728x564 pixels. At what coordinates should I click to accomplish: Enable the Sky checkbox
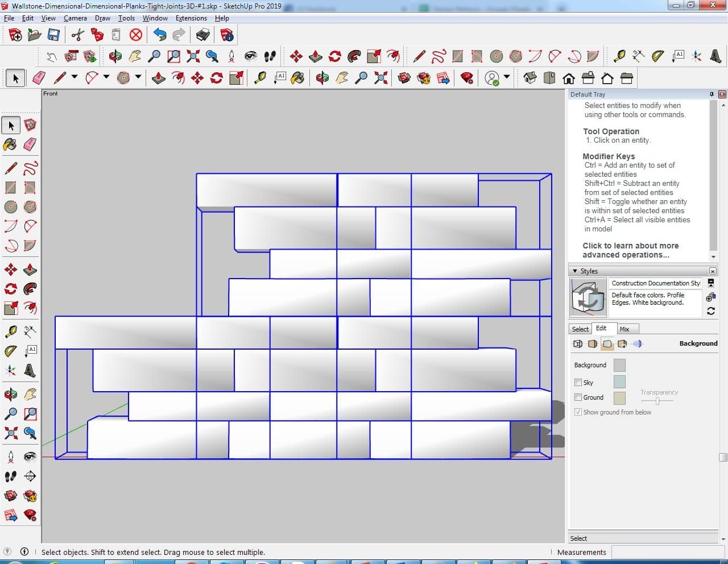pos(578,383)
